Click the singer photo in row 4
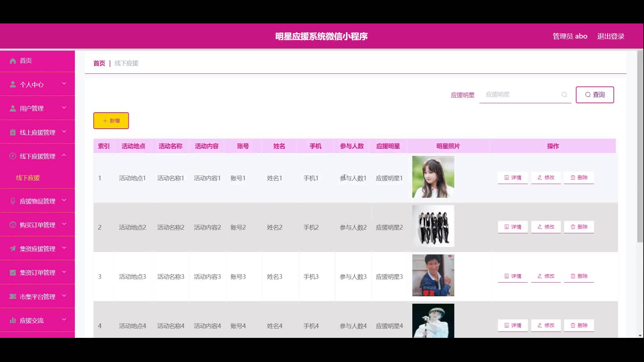Screen dimensions: 644x362 (433, 320)
